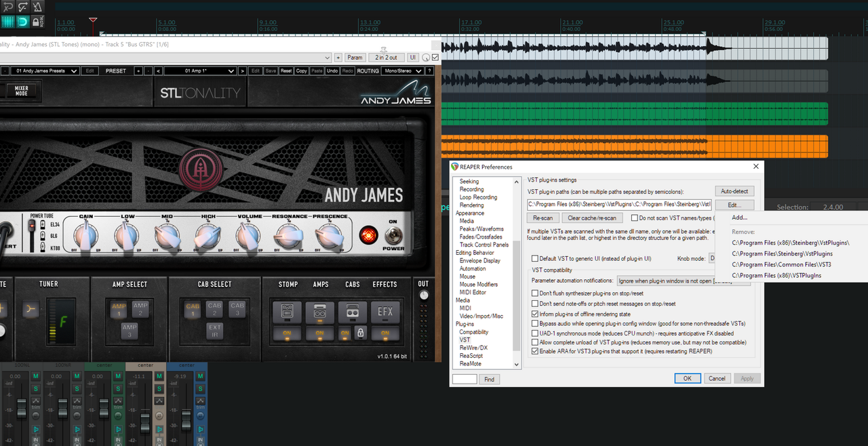The image size is (868, 446).
Task: Open the 01 Amp 1 preset dropdown
Action: click(x=200, y=70)
